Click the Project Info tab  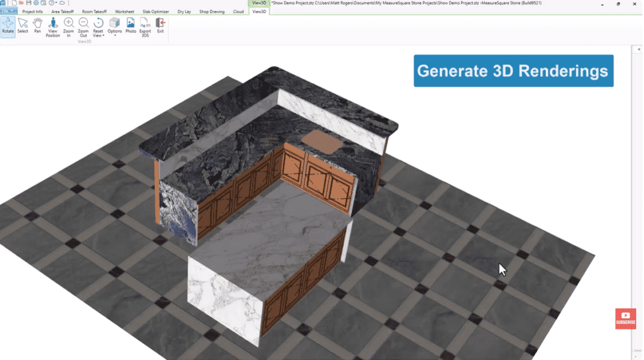32,11
